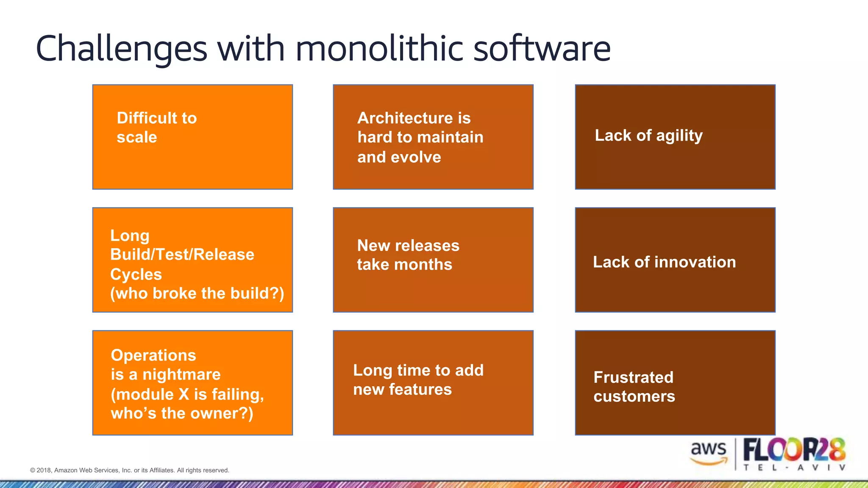
Task: Click the colorful striped footer bar
Action: click(434, 484)
